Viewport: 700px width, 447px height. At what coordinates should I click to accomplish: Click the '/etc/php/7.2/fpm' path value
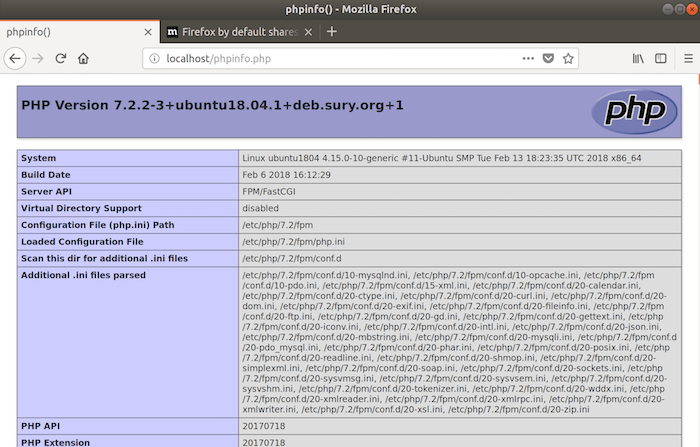click(x=278, y=225)
